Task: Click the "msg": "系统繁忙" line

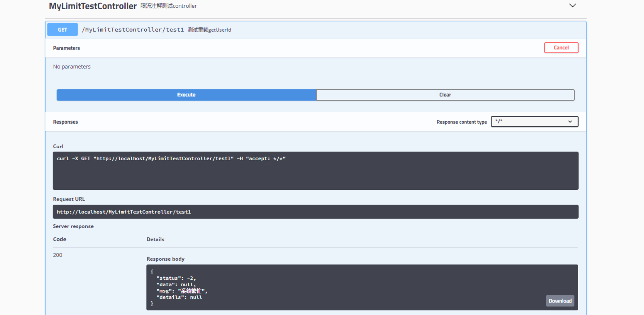Action: point(182,291)
